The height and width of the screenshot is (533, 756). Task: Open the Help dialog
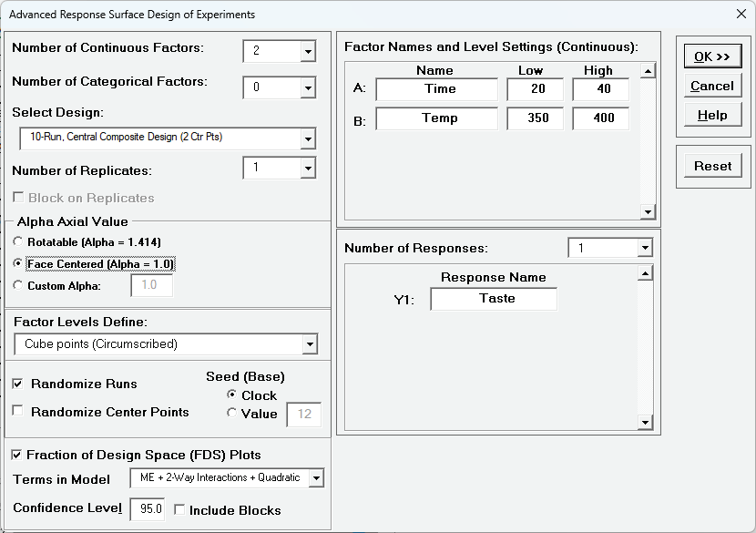[711, 114]
